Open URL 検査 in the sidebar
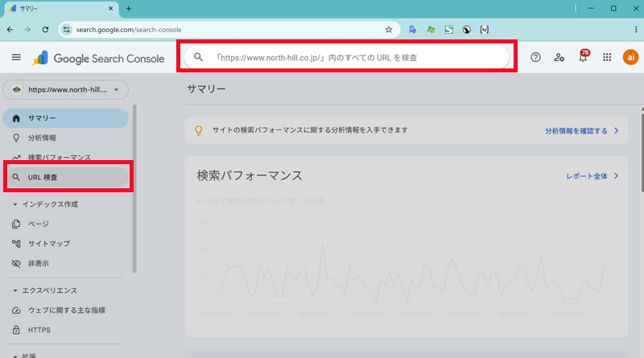 point(68,177)
